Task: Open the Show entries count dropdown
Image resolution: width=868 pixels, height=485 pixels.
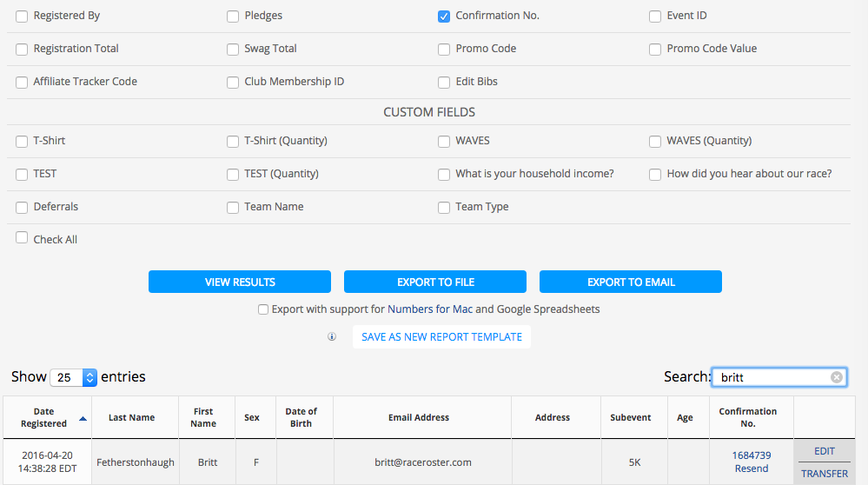Action: click(74, 377)
